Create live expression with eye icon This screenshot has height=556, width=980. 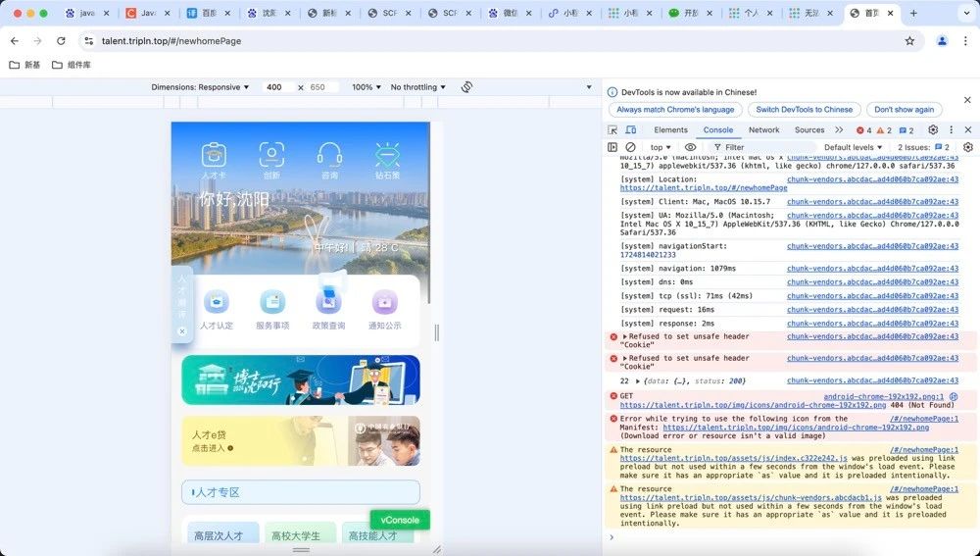690,148
